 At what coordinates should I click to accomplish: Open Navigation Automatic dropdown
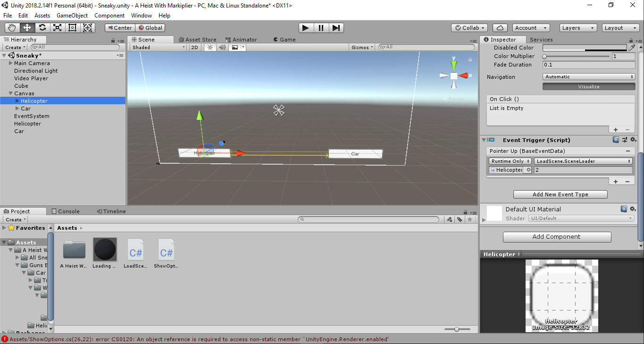tap(589, 77)
